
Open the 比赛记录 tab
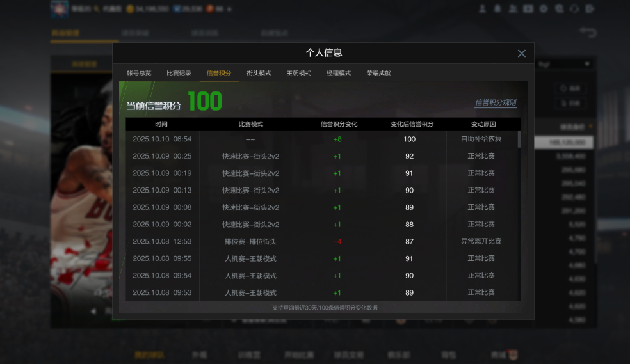click(x=179, y=73)
